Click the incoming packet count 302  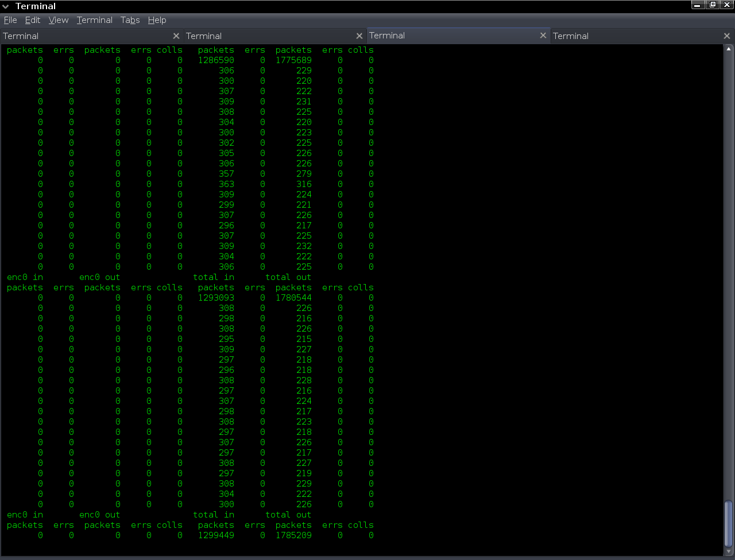pyautogui.click(x=226, y=143)
